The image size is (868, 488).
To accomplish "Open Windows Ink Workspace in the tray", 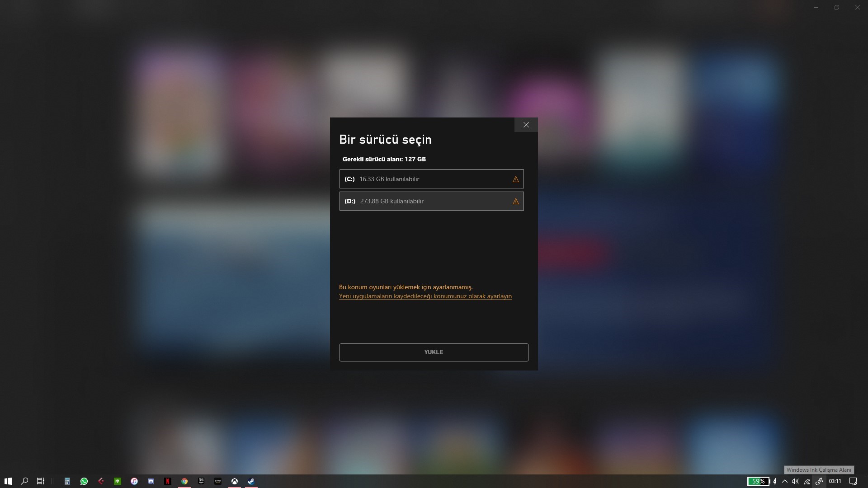I will tap(819, 481).
